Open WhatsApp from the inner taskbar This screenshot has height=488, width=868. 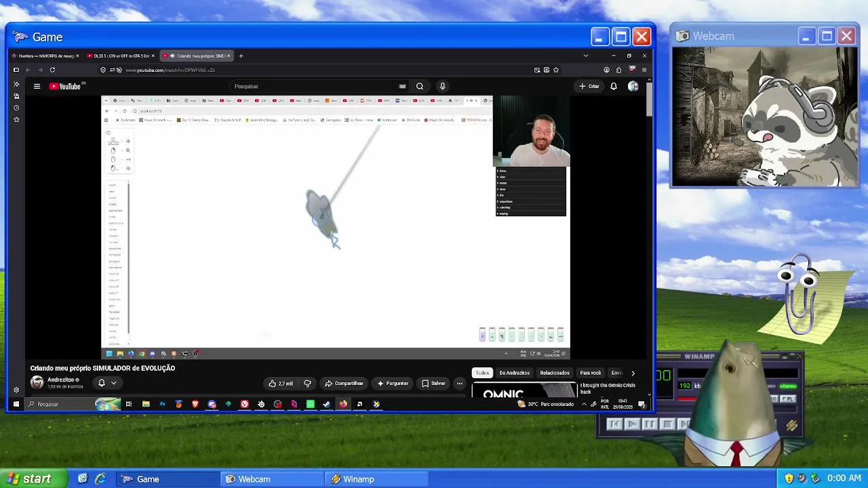(x=310, y=404)
